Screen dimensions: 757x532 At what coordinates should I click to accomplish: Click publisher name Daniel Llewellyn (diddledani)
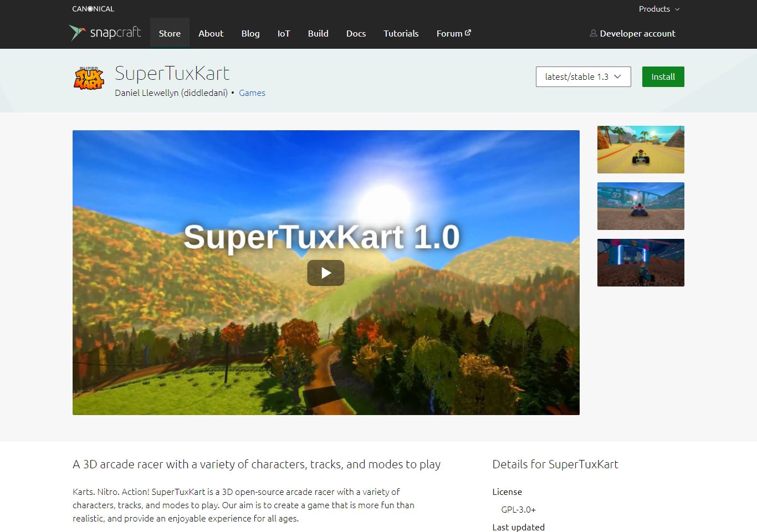[x=171, y=93]
